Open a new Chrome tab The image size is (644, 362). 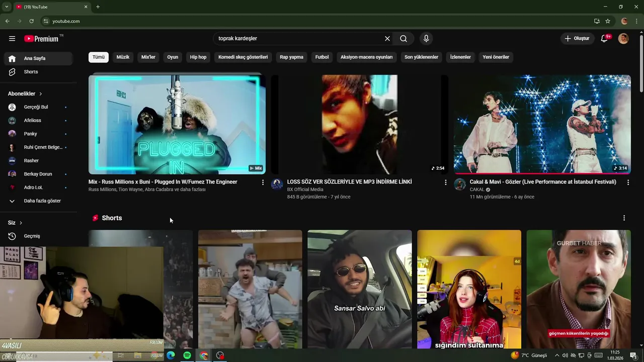coord(98,7)
